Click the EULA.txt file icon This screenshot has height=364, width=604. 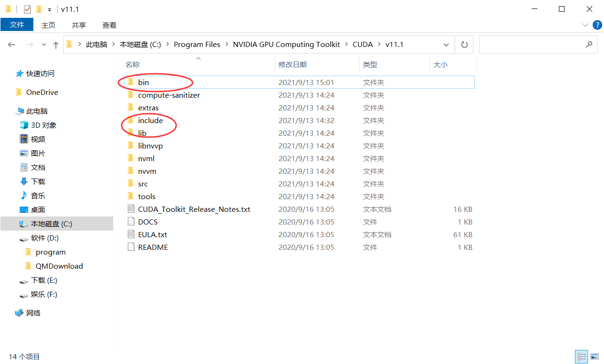pos(131,234)
